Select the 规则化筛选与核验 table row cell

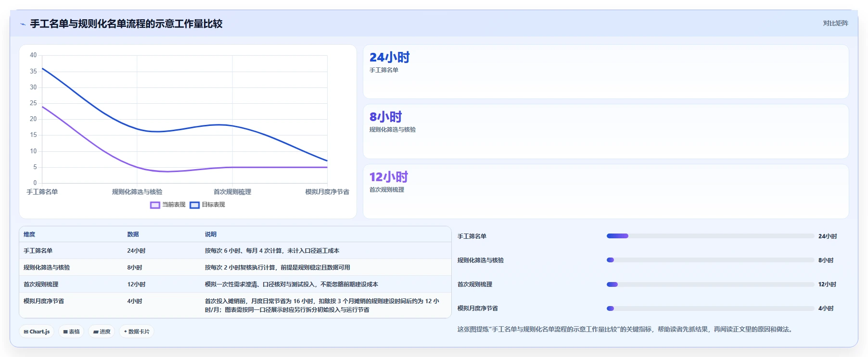pyautogui.click(x=47, y=268)
